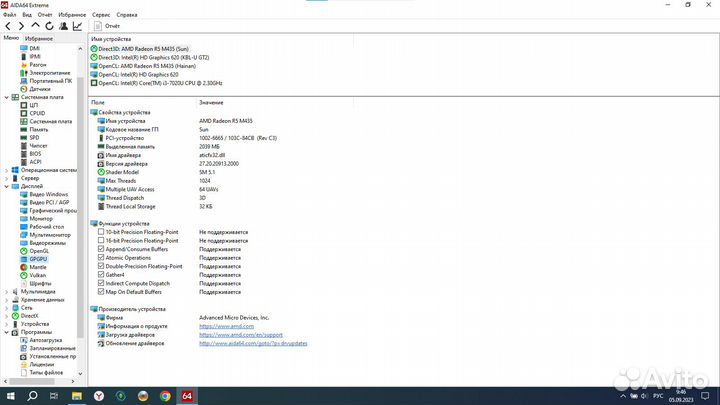Open the Сервис menu
The width and height of the screenshot is (720, 405).
coord(101,15)
